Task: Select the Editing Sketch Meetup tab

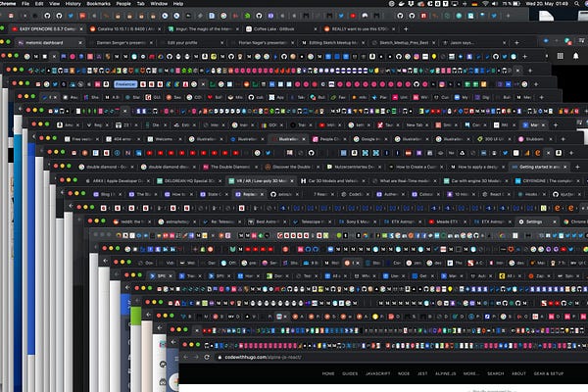Action: point(333,43)
